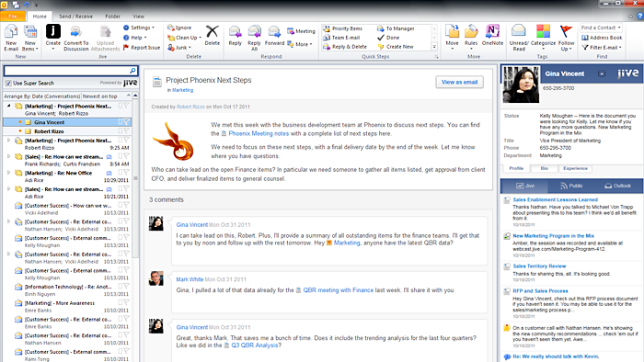Image resolution: width=644 pixels, height=362 pixels.
Task: Select Priority Items quick step
Action: tap(342, 28)
